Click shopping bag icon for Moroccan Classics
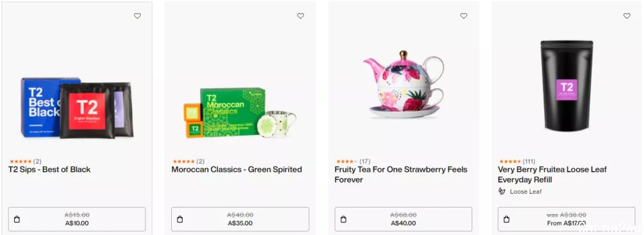This screenshot has height=235, width=644. click(x=180, y=219)
